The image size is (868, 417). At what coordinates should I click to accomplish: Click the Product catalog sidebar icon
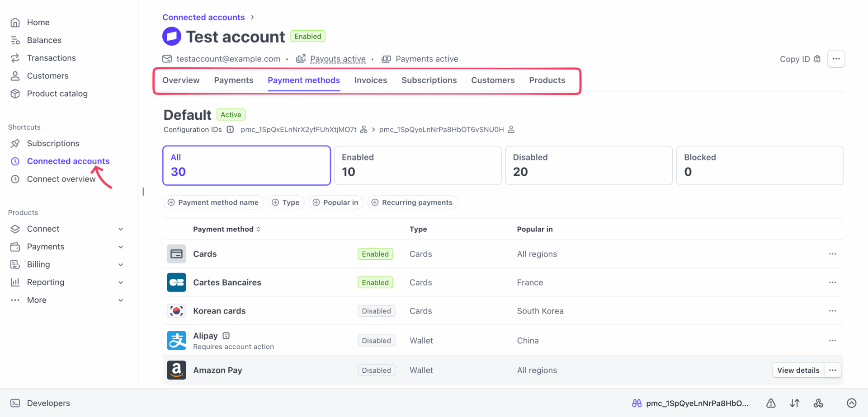[x=15, y=94]
